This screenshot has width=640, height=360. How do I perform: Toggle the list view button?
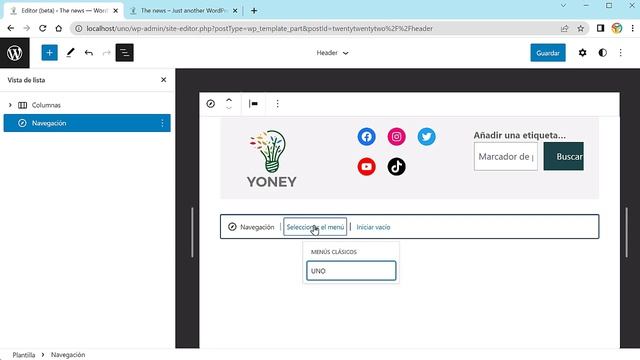click(x=124, y=53)
